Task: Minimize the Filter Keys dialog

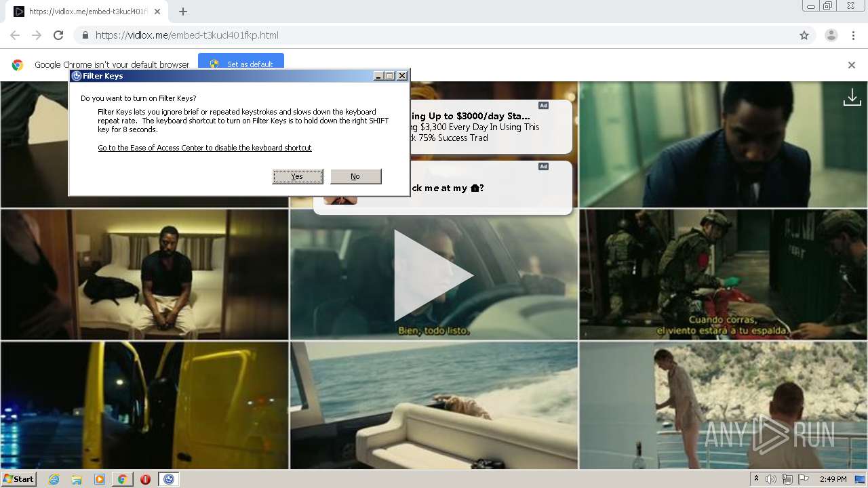Action: click(x=379, y=76)
